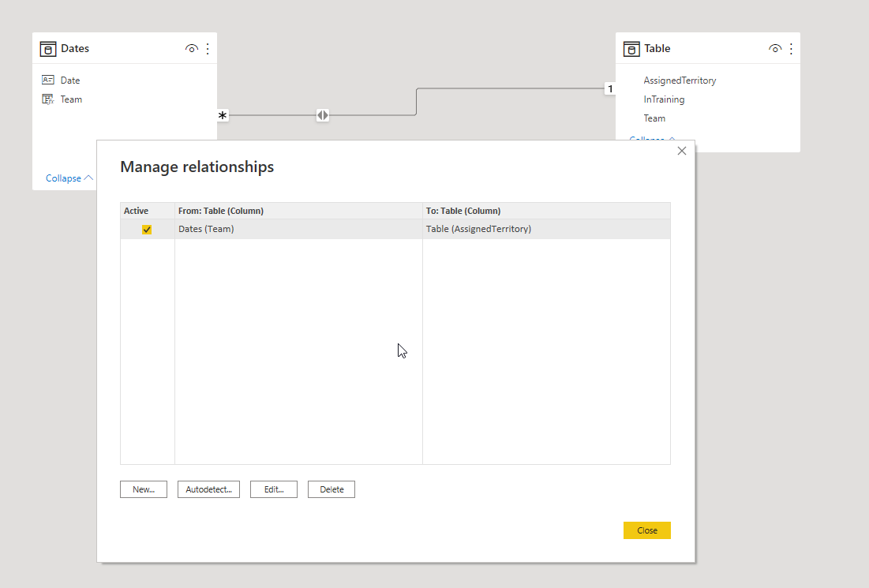This screenshot has height=588, width=869.
Task: Click the cross-filter direction arrow on relationship line
Action: click(x=323, y=115)
